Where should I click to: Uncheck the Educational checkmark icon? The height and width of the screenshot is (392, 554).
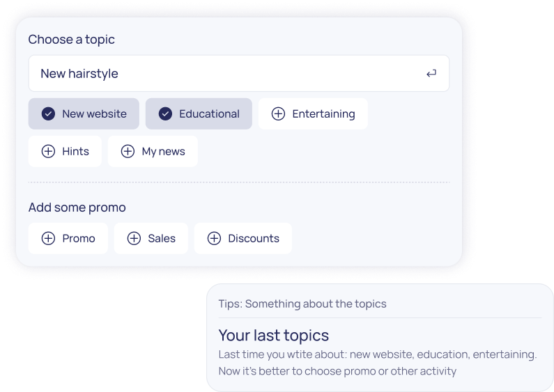point(165,114)
